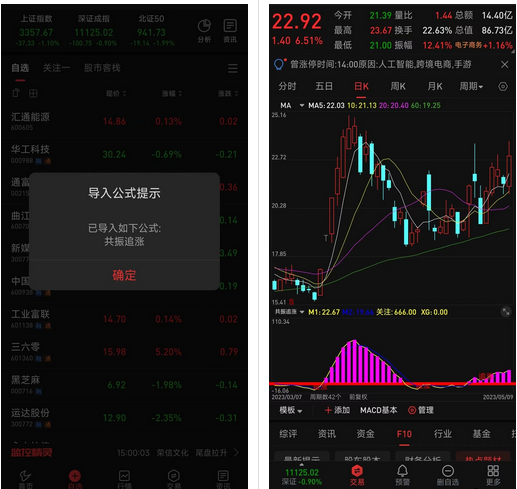Expand the 周期 period dropdown
This screenshot has width=517, height=489.
click(x=471, y=87)
